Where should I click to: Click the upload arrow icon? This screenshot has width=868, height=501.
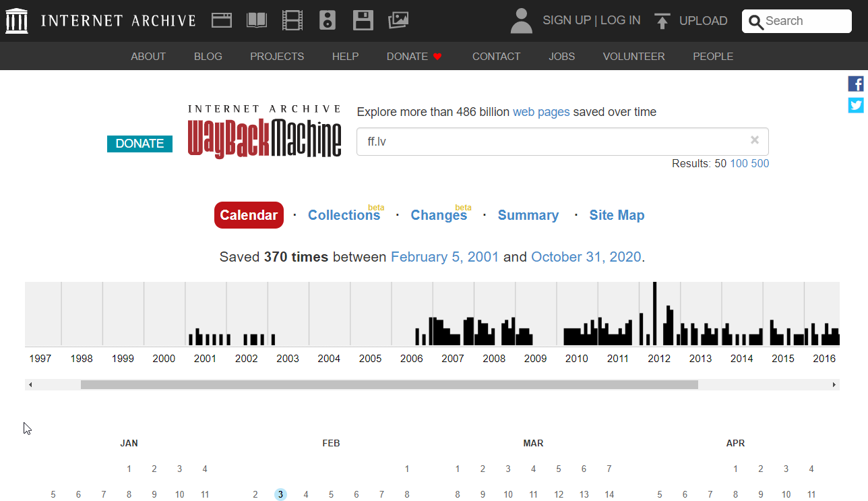[x=662, y=21]
